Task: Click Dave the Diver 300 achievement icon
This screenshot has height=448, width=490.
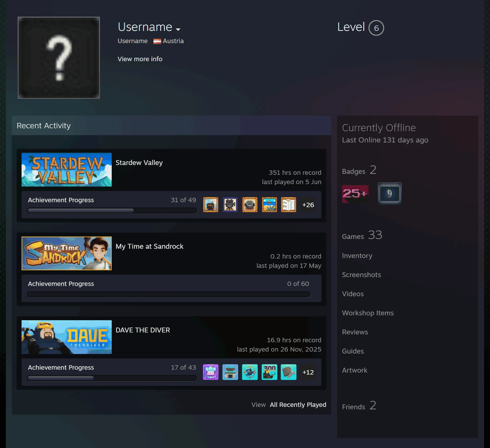Action: pyautogui.click(x=269, y=372)
